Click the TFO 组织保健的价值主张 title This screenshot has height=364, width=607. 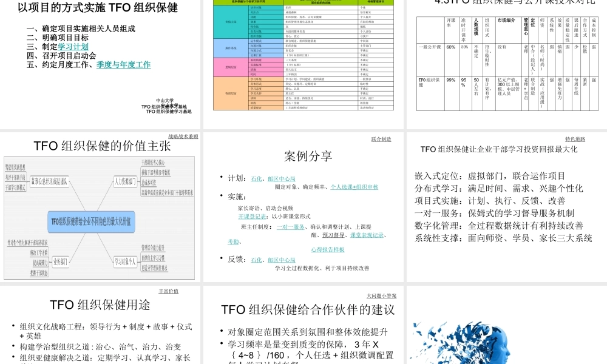(102, 146)
